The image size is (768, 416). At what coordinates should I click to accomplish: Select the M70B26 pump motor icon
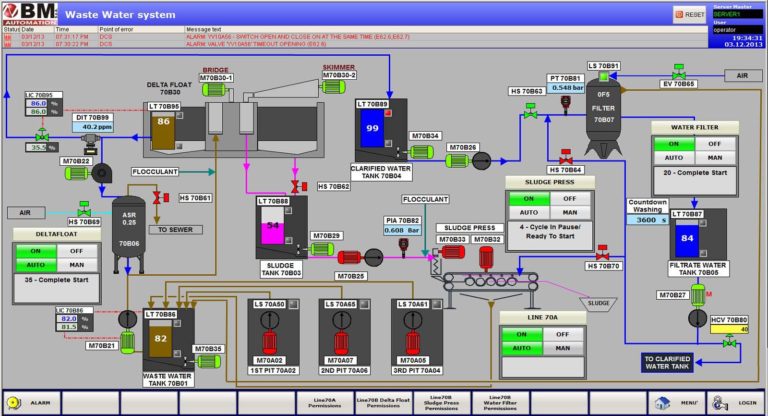click(457, 161)
